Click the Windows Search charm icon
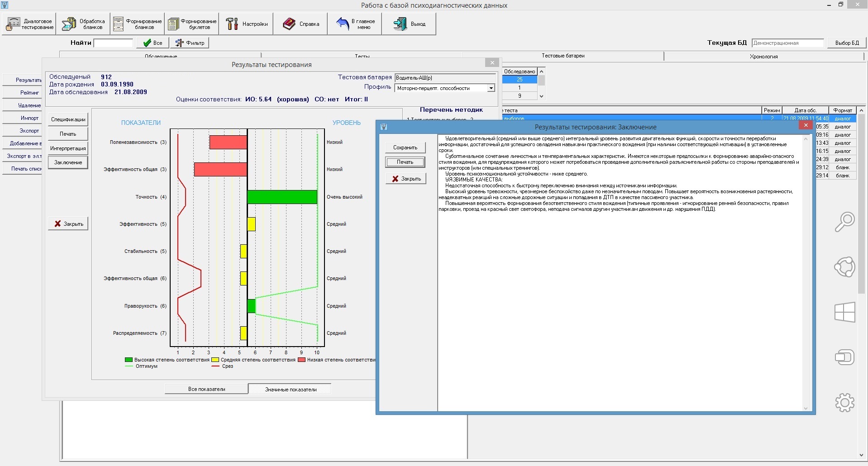This screenshot has height=466, width=868. tap(844, 222)
